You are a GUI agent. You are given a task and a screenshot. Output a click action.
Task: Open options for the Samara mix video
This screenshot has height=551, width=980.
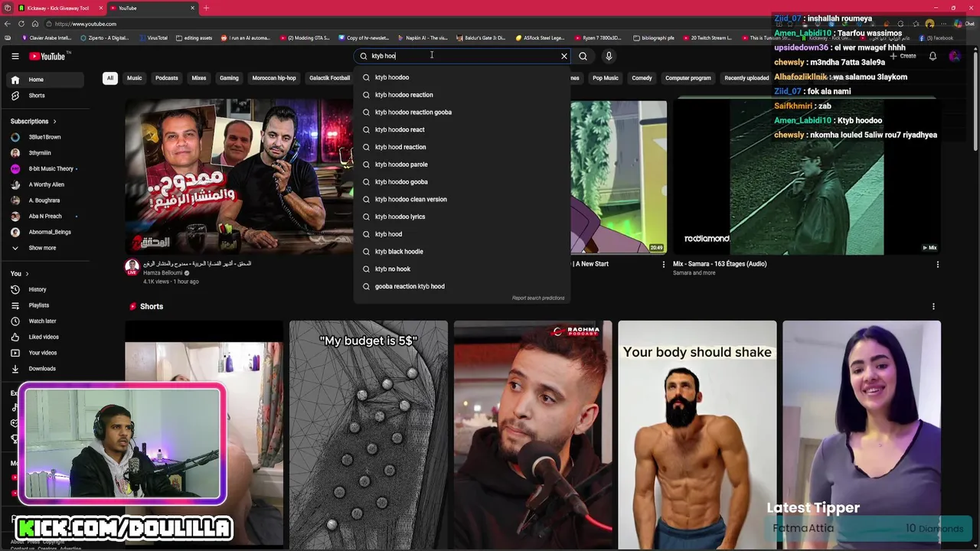(937, 265)
